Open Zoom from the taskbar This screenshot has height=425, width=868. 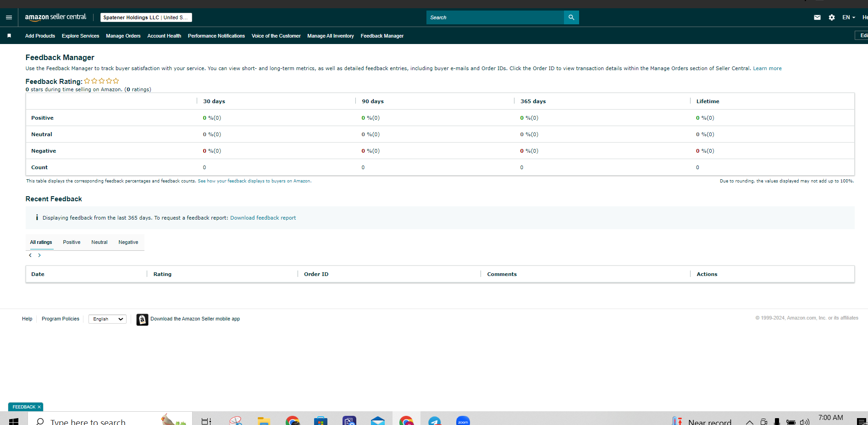pyautogui.click(x=463, y=421)
